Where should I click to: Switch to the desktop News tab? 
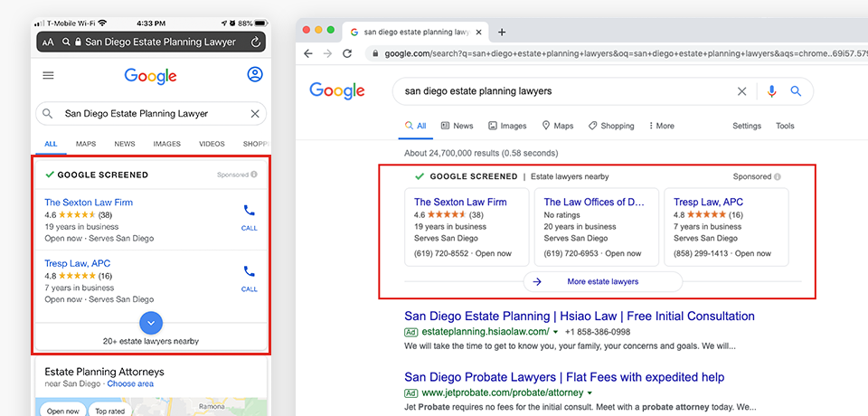(458, 126)
